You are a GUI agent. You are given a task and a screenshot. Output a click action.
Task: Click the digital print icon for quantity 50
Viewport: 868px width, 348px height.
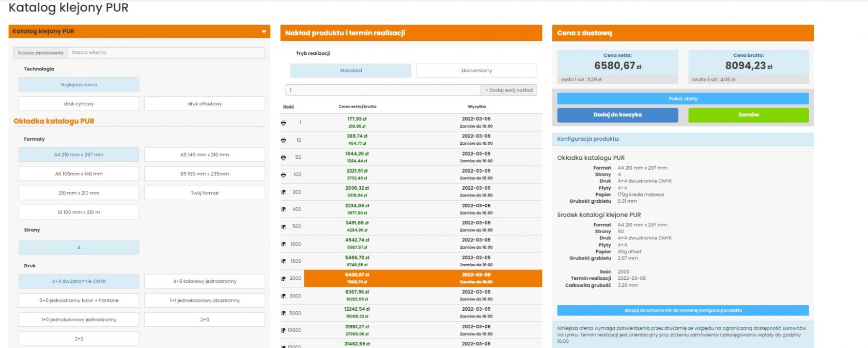click(x=283, y=158)
